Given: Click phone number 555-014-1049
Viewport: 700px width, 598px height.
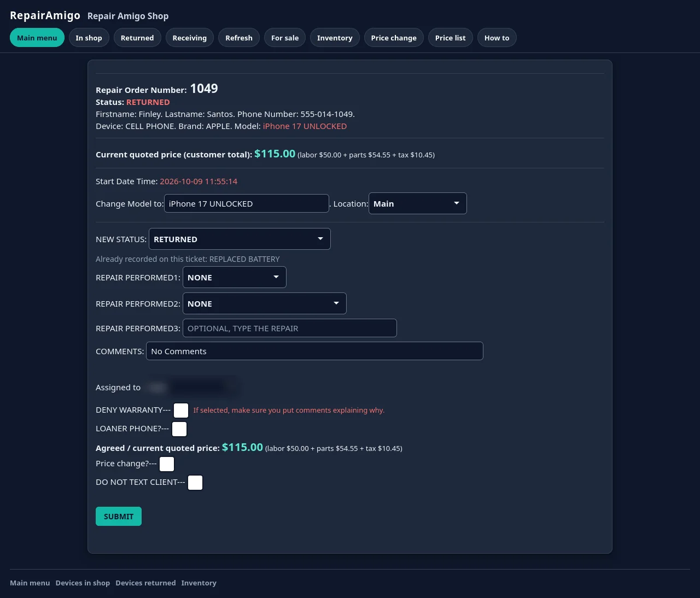Looking at the screenshot, I should [x=326, y=114].
